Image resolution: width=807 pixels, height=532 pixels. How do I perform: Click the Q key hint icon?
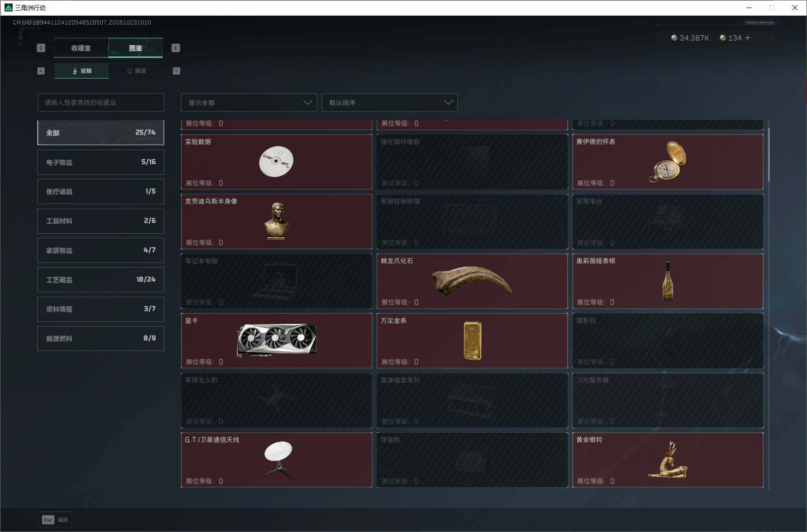41,48
